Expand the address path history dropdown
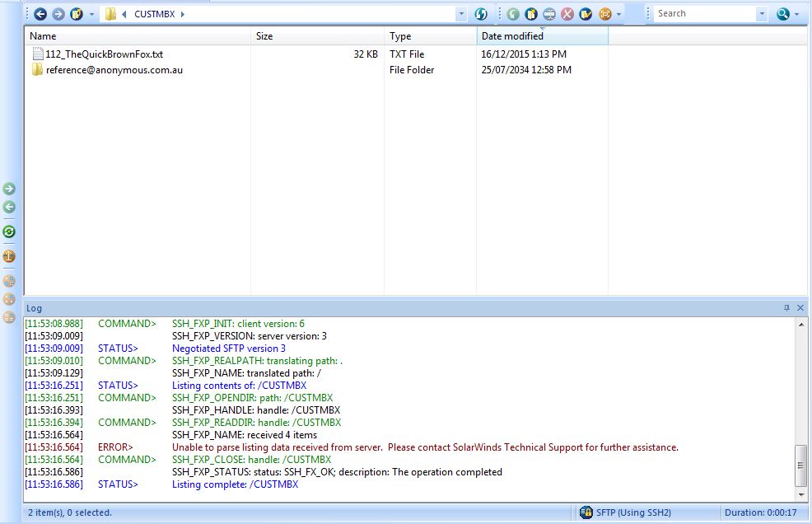The height and width of the screenshot is (524, 812). click(x=461, y=14)
